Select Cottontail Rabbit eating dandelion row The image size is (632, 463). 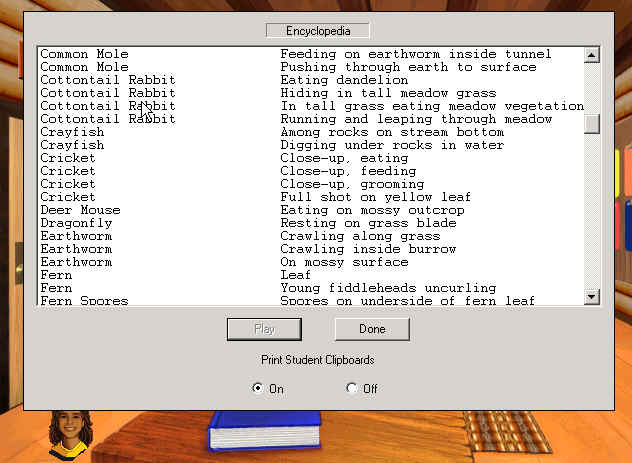click(x=311, y=80)
